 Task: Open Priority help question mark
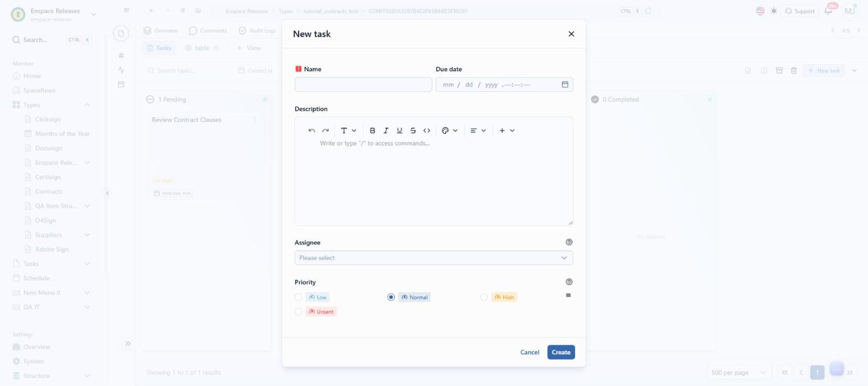(569, 282)
